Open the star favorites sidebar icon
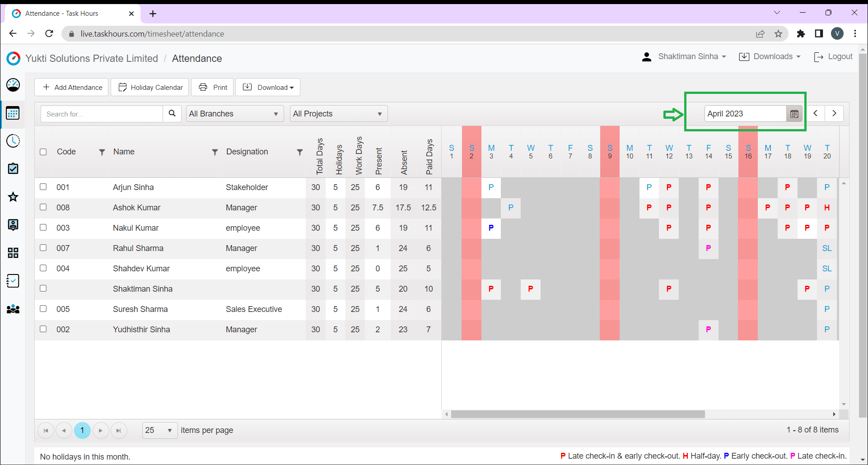The image size is (868, 465). [x=13, y=197]
